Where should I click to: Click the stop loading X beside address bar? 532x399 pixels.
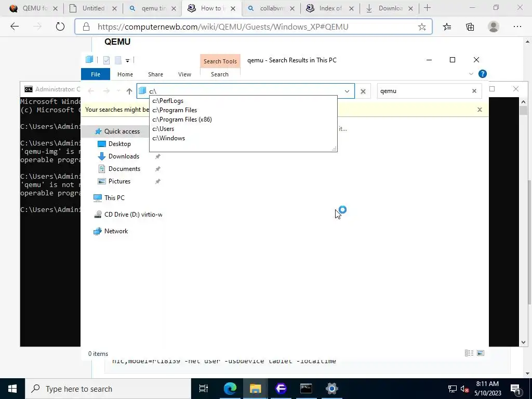tap(363, 91)
